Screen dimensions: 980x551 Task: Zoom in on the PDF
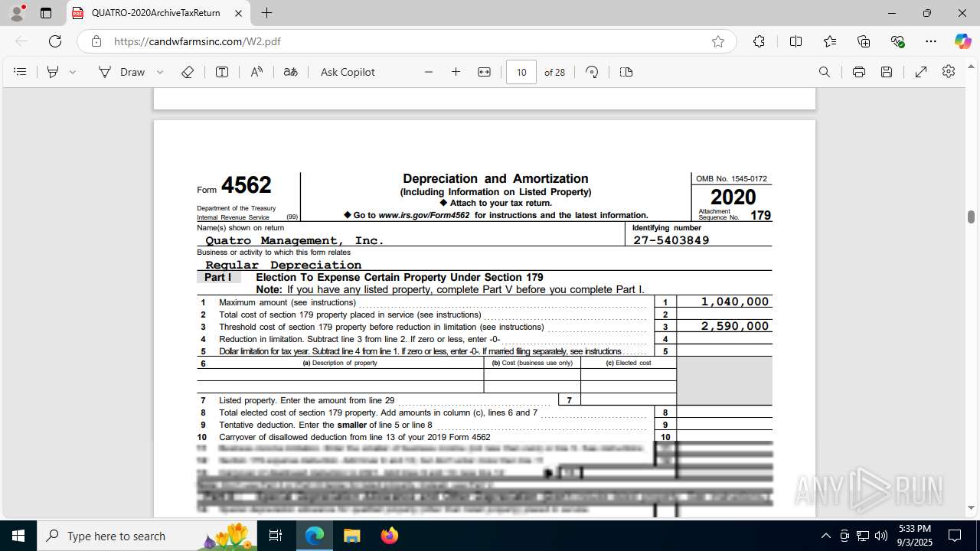click(x=456, y=72)
